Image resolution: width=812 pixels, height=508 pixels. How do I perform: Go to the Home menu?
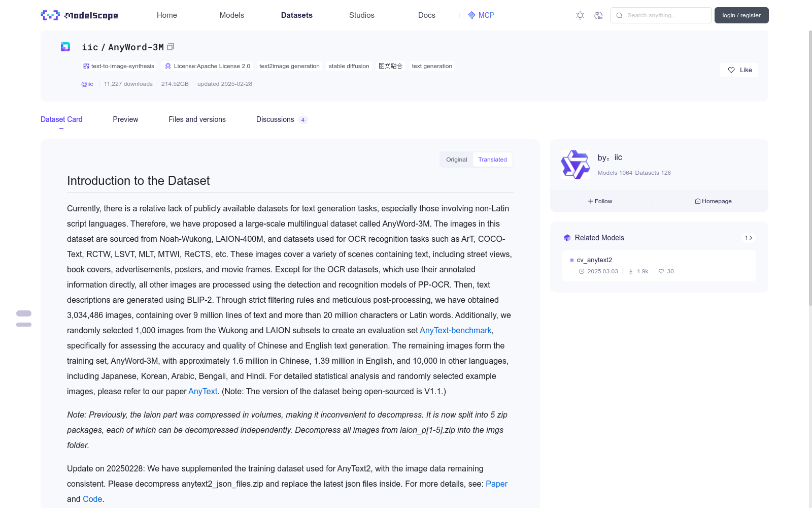click(x=167, y=15)
